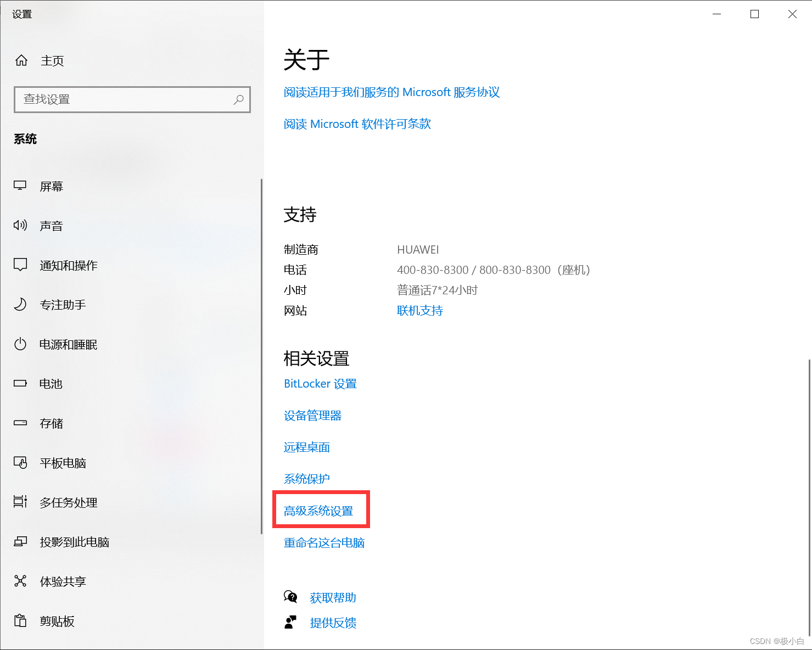Click the 普通话7*24小时 hours text
The height and width of the screenshot is (650, 812).
438,290
